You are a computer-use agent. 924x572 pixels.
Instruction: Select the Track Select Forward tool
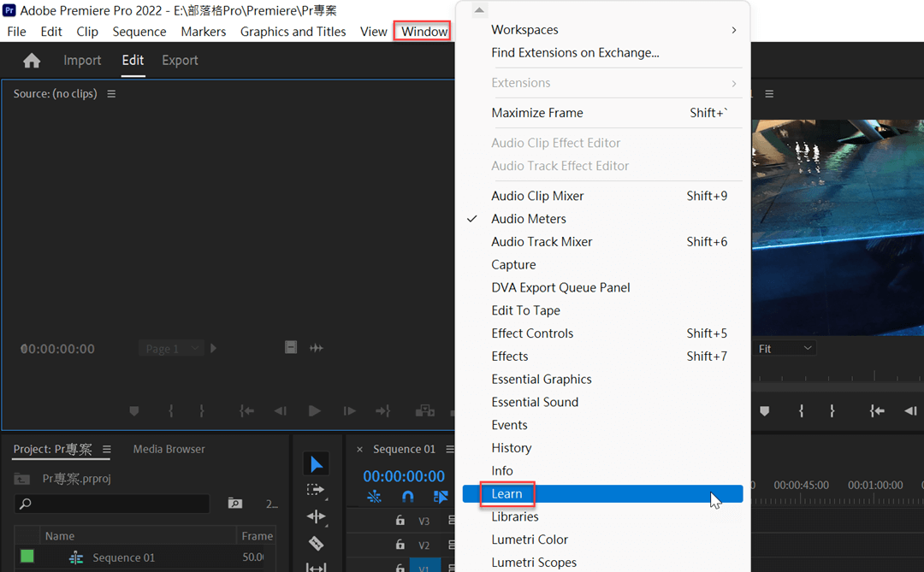click(316, 490)
